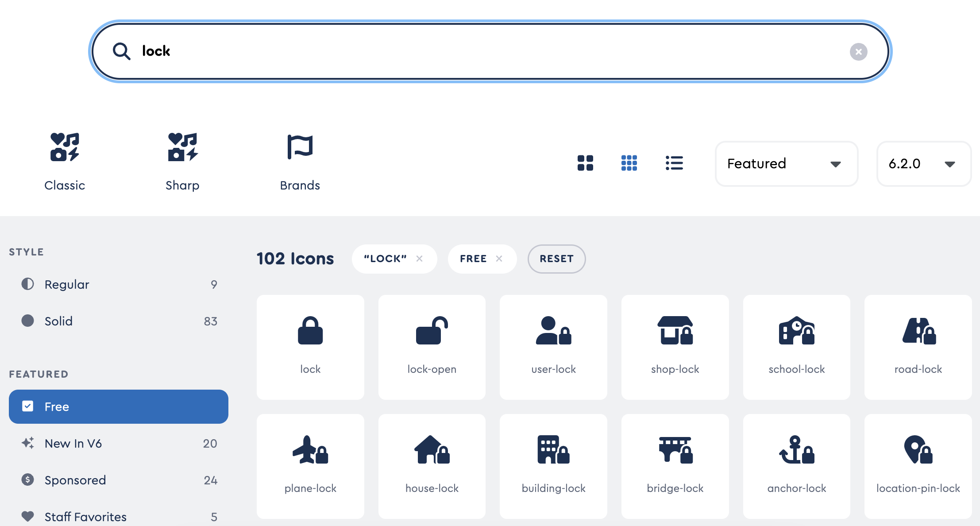Select the anchor-lock icon
This screenshot has height=526, width=980.
[797, 466]
